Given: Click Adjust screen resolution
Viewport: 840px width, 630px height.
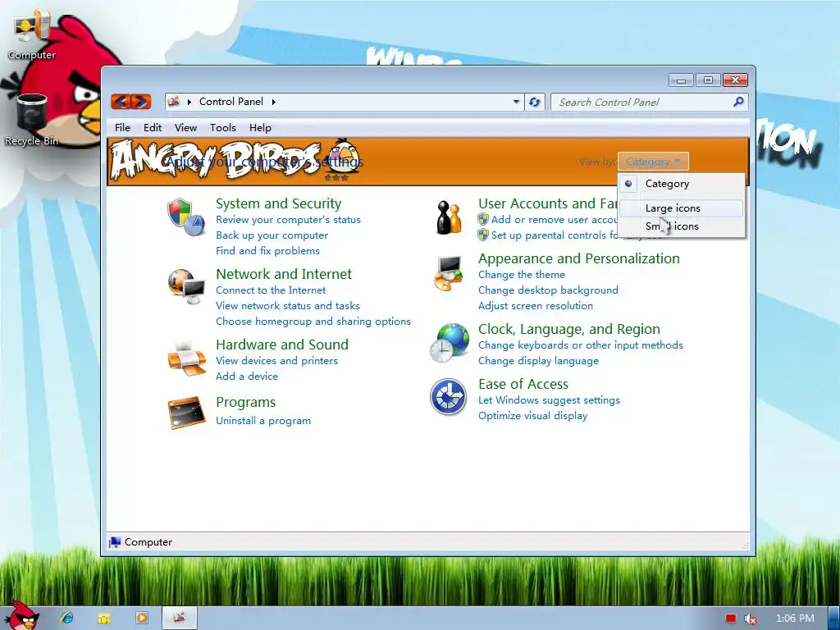Looking at the screenshot, I should [536, 305].
